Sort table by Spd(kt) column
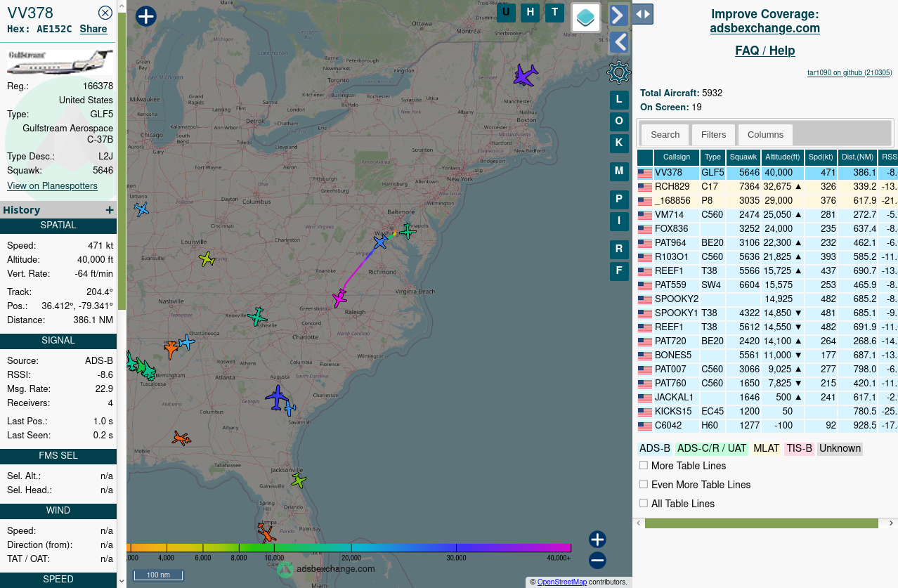Viewport: 898px width, 588px height. coord(821,157)
